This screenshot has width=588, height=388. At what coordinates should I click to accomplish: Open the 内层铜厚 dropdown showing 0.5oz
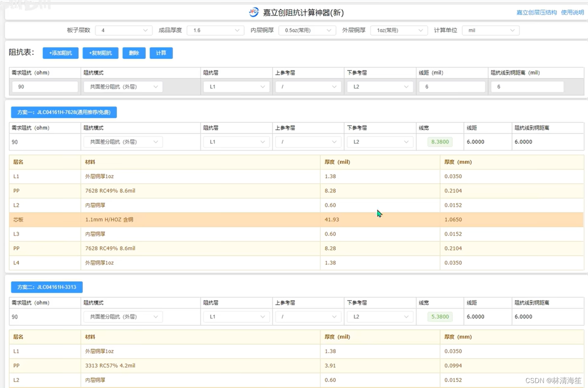pyautogui.click(x=307, y=30)
